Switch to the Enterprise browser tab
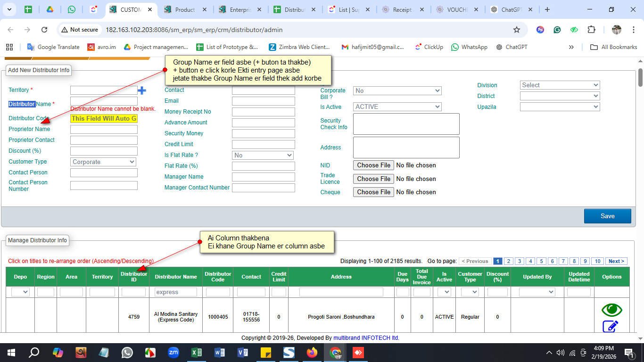This screenshot has width=644, height=362. pos(240,9)
